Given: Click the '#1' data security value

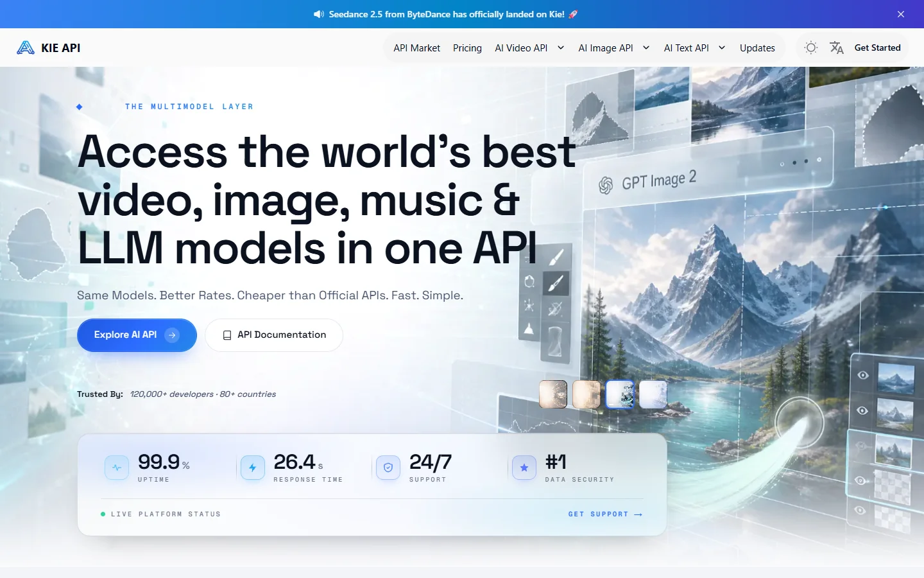Looking at the screenshot, I should tap(556, 462).
